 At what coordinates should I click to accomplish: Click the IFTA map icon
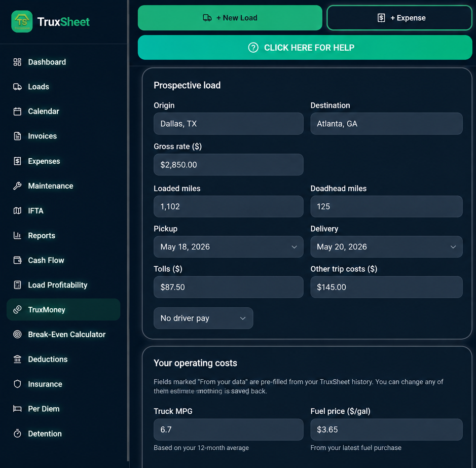[17, 211]
